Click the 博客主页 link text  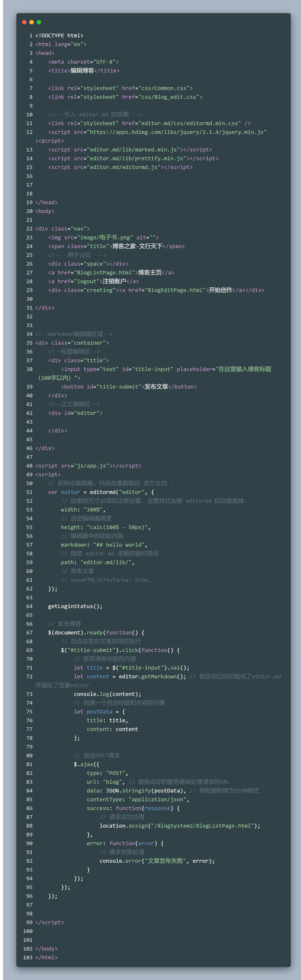point(150,272)
